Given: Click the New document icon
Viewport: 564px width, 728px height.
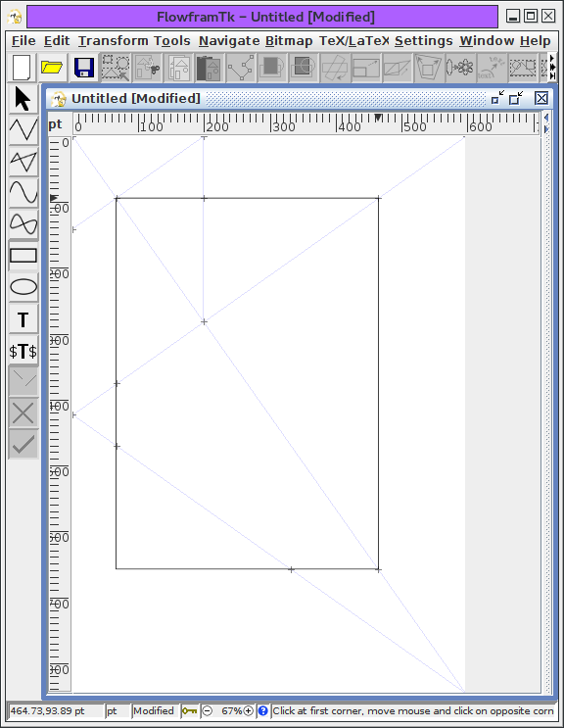Looking at the screenshot, I should point(22,68).
